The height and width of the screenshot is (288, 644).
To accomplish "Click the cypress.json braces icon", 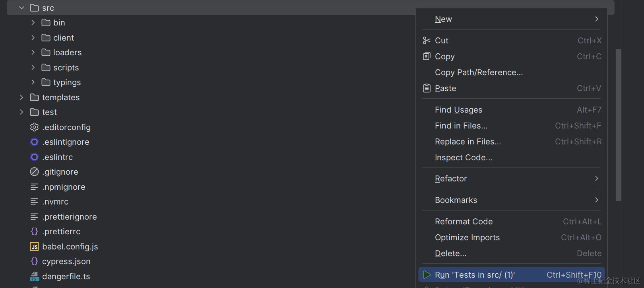I will [x=35, y=261].
